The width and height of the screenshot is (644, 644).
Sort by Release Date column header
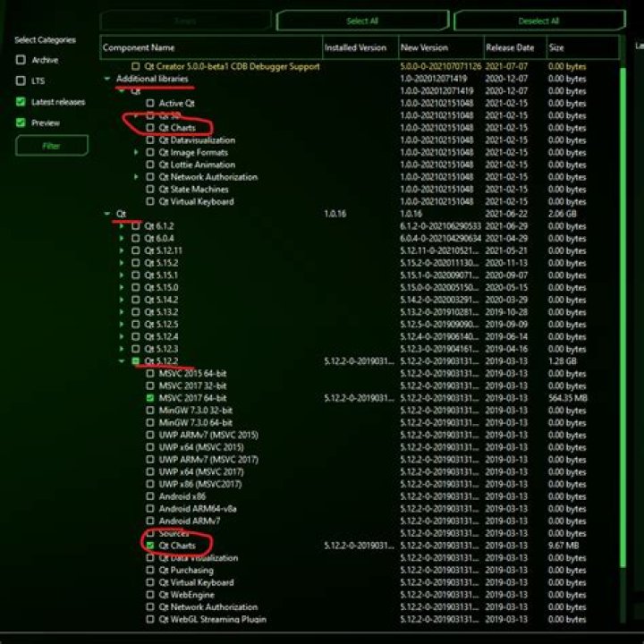pos(515,47)
